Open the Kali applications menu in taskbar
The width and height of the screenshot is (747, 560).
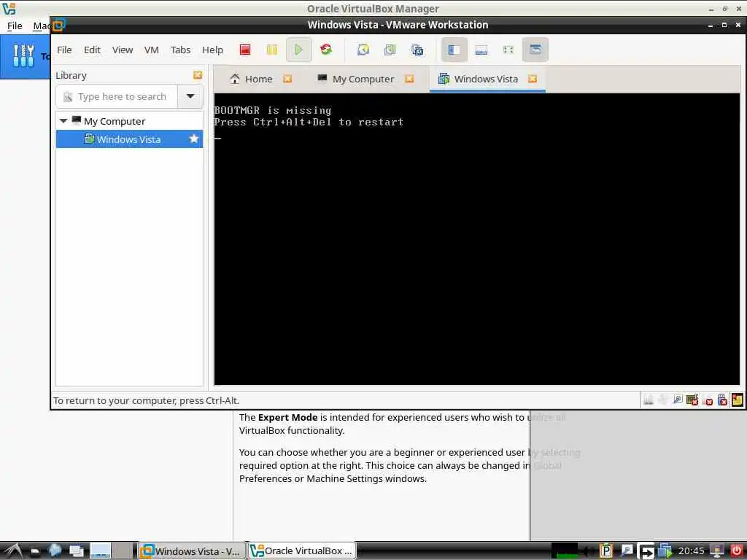pos(13,551)
